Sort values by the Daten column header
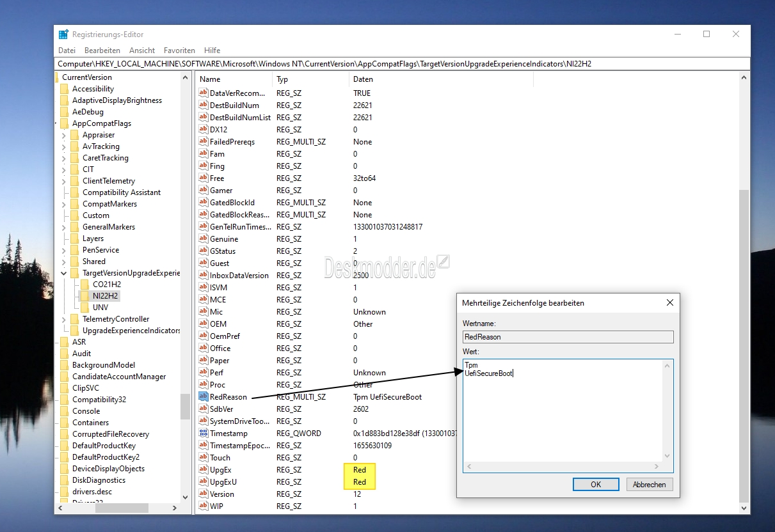The width and height of the screenshot is (775, 532). click(441, 79)
